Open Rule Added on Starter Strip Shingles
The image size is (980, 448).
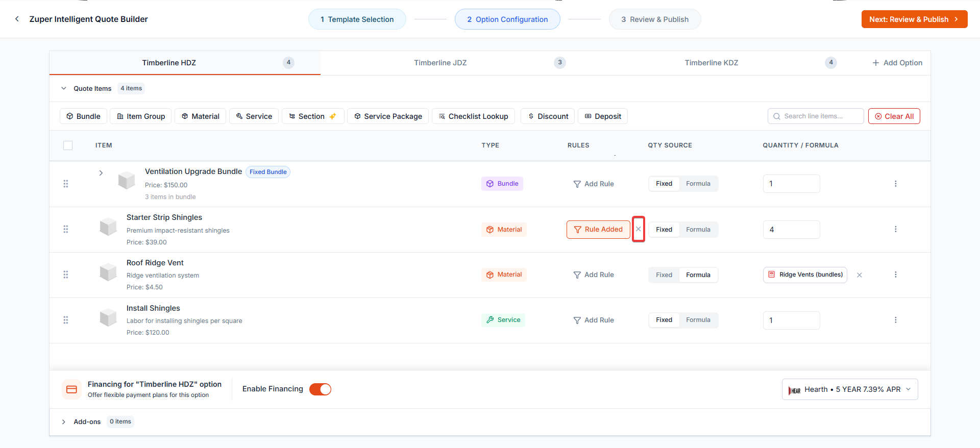tap(598, 230)
